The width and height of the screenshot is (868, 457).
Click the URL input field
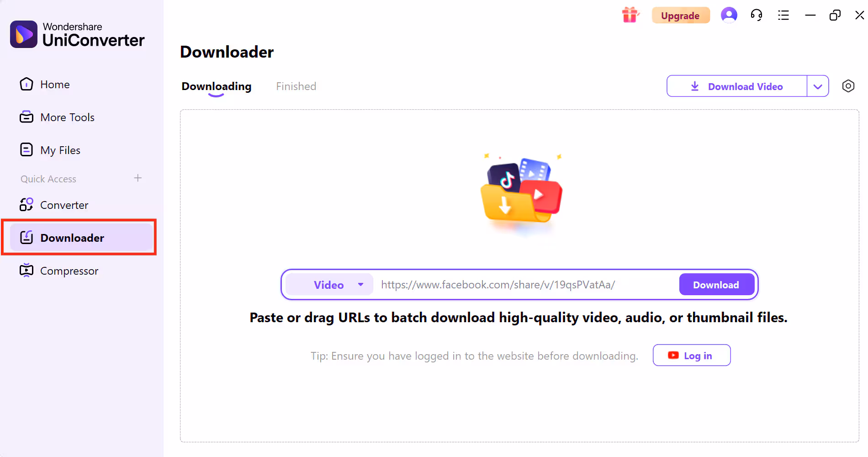[525, 285]
